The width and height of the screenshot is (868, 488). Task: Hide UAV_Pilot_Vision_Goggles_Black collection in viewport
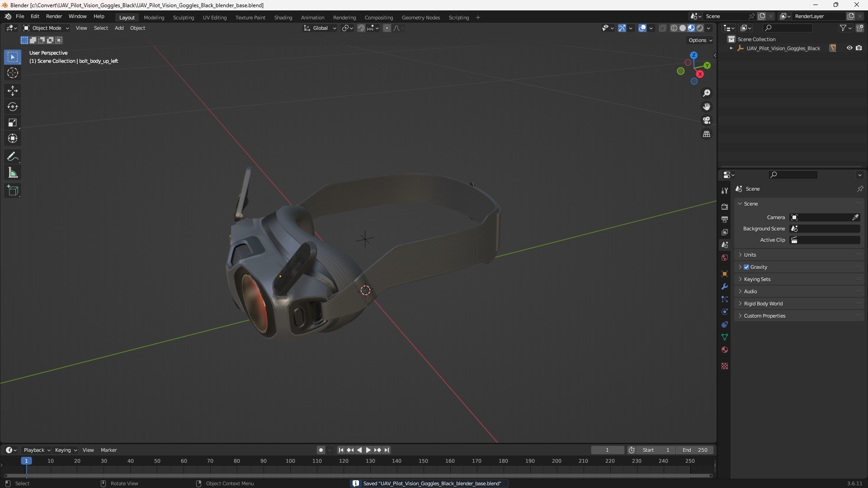tap(849, 48)
